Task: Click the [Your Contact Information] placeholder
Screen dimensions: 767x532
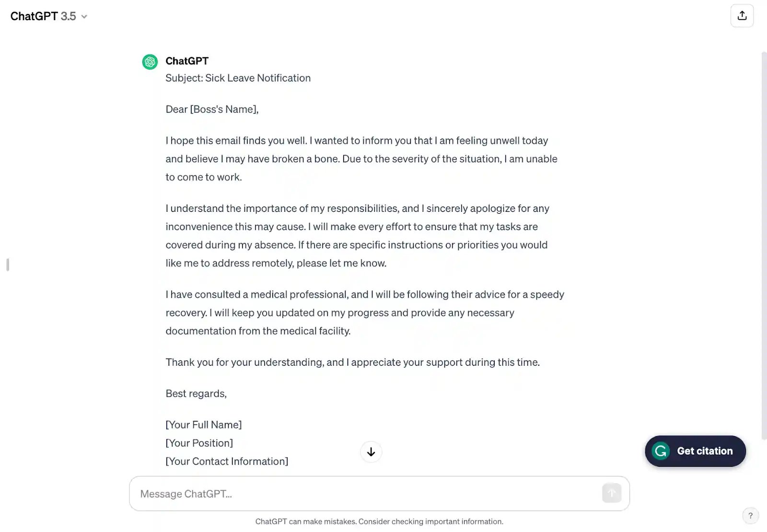Action: coord(227,461)
